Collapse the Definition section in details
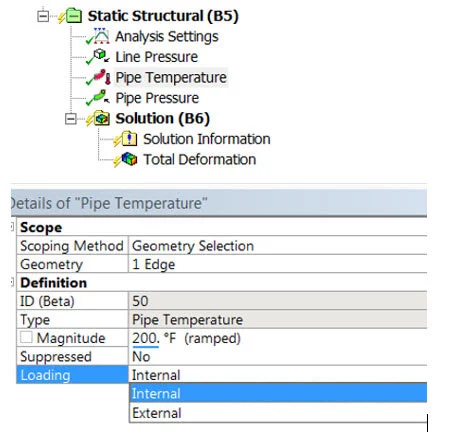 [12, 282]
